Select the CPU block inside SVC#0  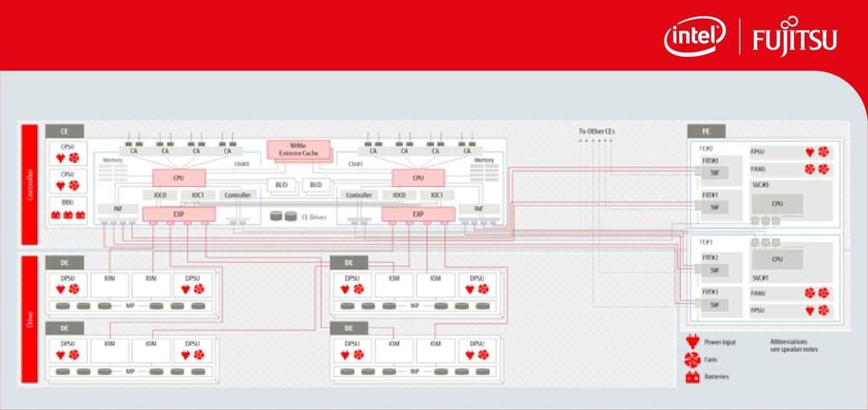point(776,204)
